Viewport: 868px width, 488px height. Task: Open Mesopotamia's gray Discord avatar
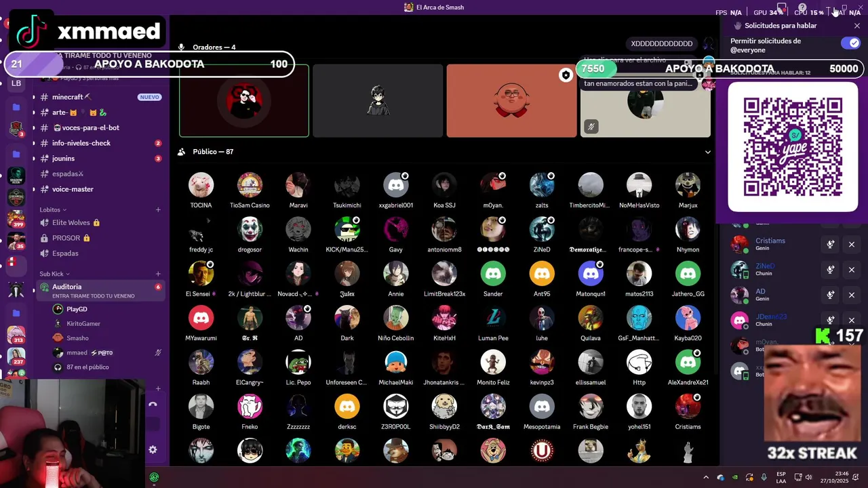(x=542, y=407)
